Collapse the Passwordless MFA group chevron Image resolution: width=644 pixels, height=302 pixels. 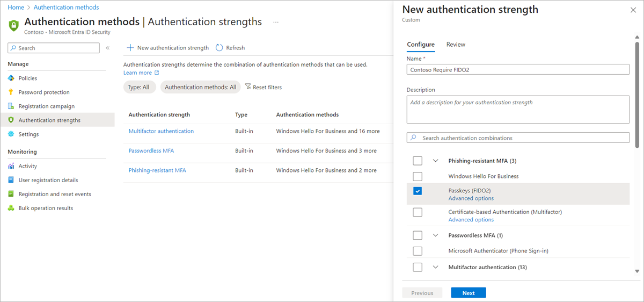[x=436, y=235]
